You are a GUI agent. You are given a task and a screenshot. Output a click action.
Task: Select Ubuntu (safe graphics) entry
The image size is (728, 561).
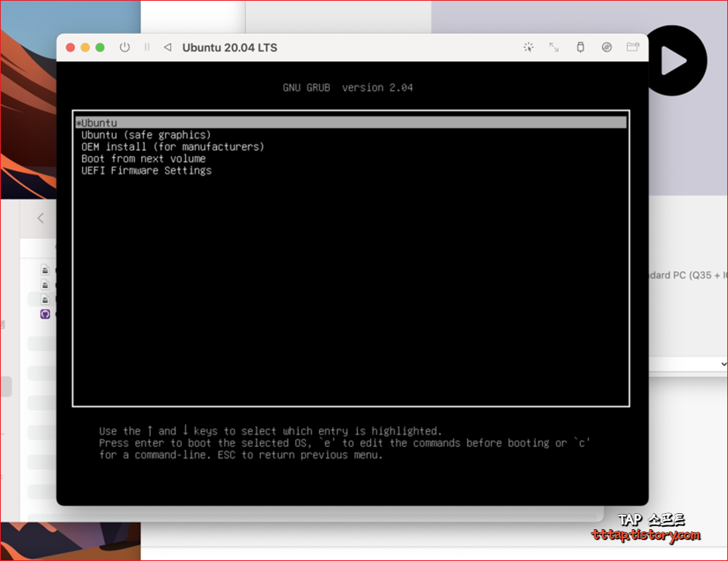(146, 135)
